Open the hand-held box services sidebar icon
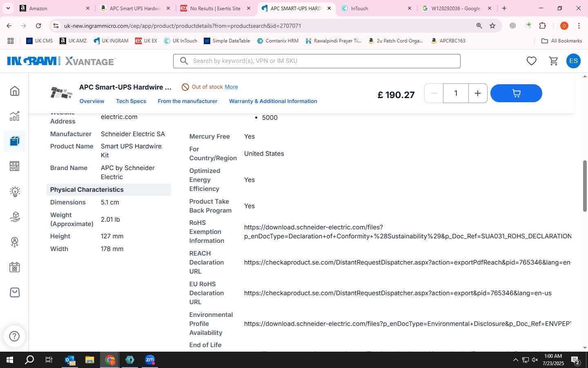This screenshot has height=368, width=588. coord(15,217)
